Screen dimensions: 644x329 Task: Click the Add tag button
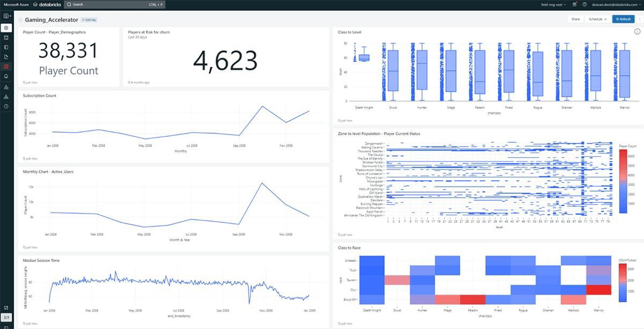pos(89,19)
